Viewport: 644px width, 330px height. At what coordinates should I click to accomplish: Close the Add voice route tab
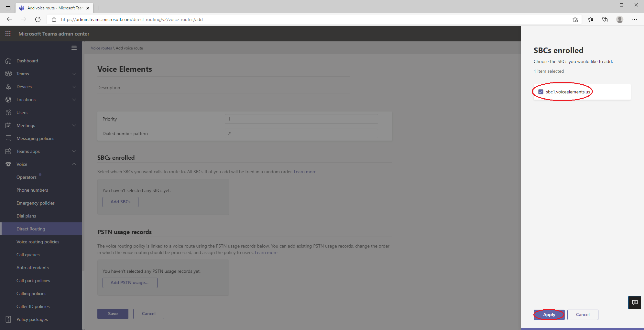click(88, 8)
